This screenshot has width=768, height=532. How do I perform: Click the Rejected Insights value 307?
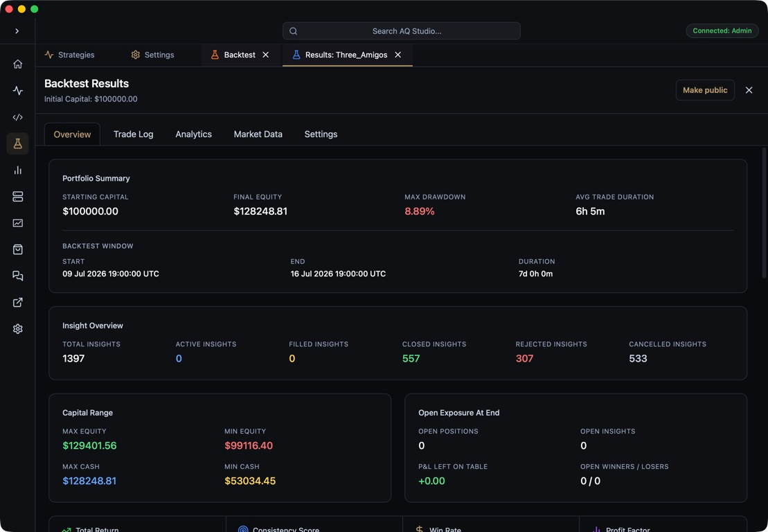(524, 359)
